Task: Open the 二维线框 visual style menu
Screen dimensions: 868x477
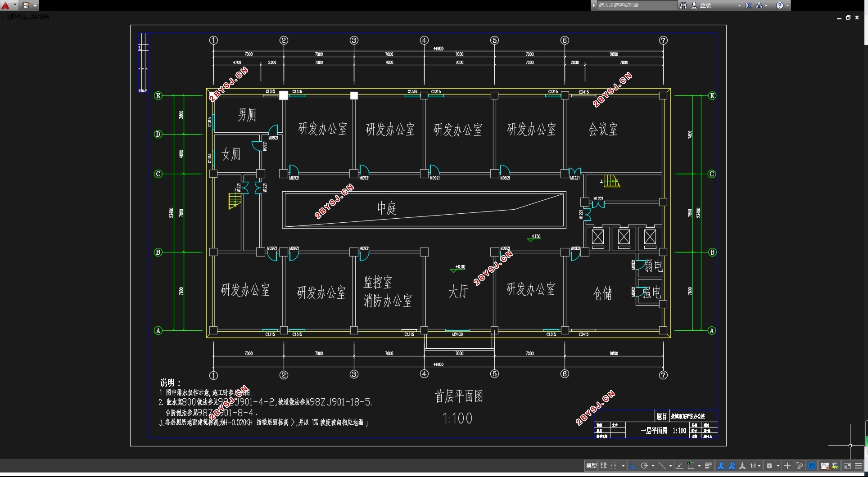Action: (36, 17)
